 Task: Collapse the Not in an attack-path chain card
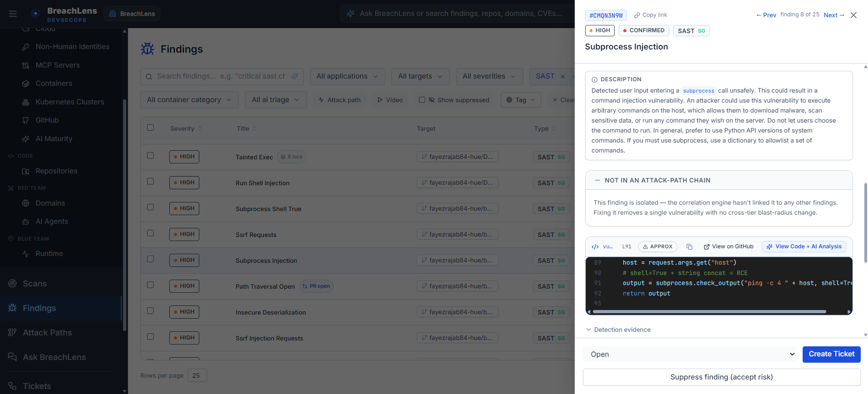click(x=719, y=180)
